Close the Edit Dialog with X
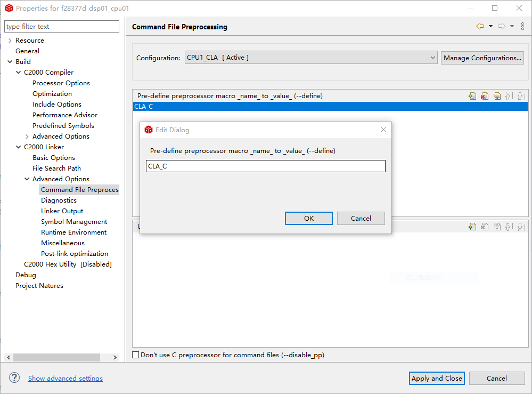 (383, 130)
